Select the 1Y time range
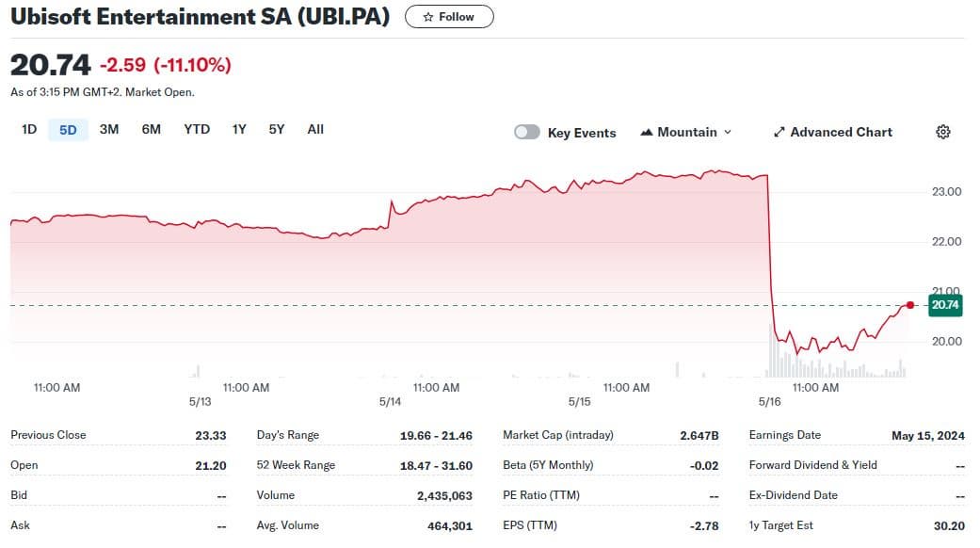980x548 pixels. [239, 129]
